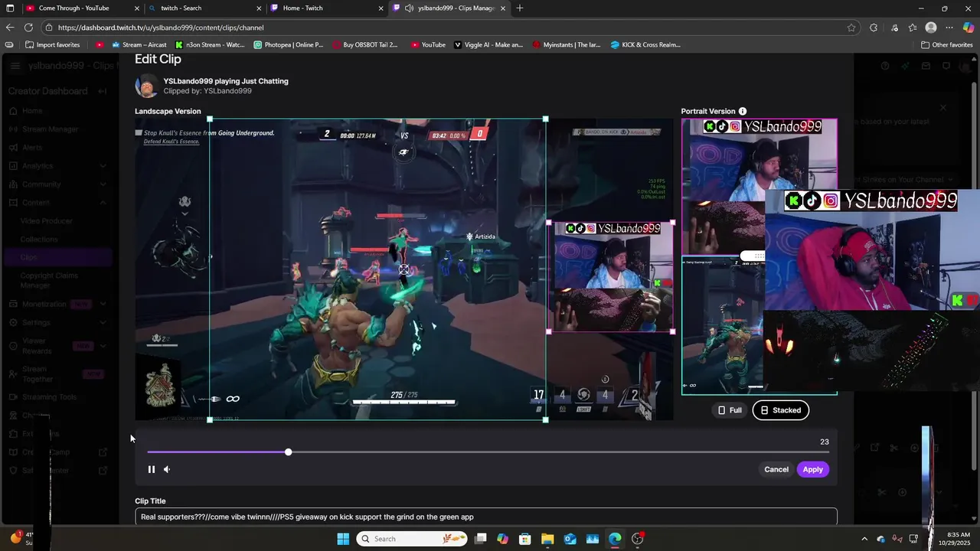Screen dimensions: 980x551
Task: Open the browser extensions icon
Action: tap(874, 28)
